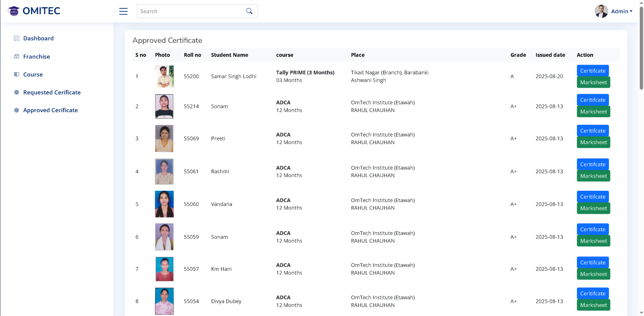The height and width of the screenshot is (316, 644).
Task: Open the Requested Cerificate menu item
Action: [52, 92]
